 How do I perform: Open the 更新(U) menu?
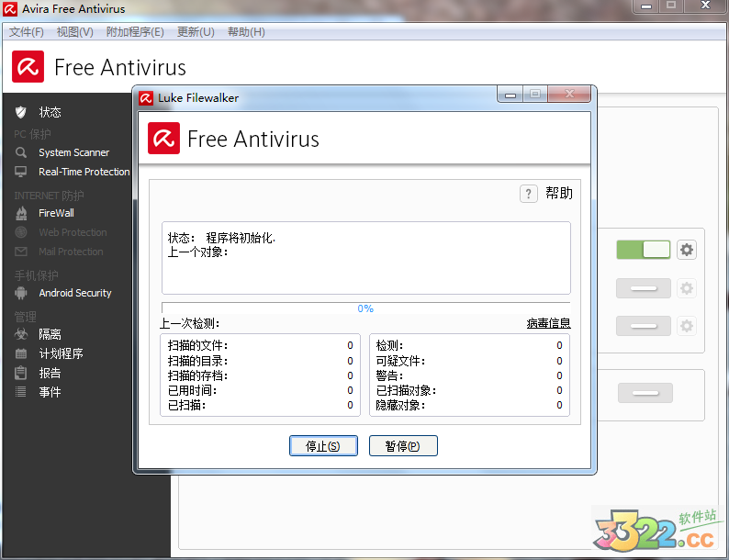tap(196, 32)
